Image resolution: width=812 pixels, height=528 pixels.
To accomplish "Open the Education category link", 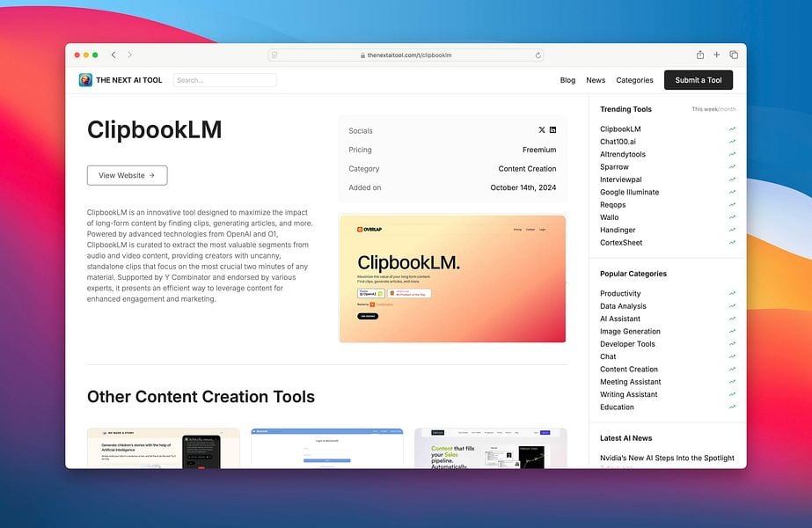I will click(617, 407).
